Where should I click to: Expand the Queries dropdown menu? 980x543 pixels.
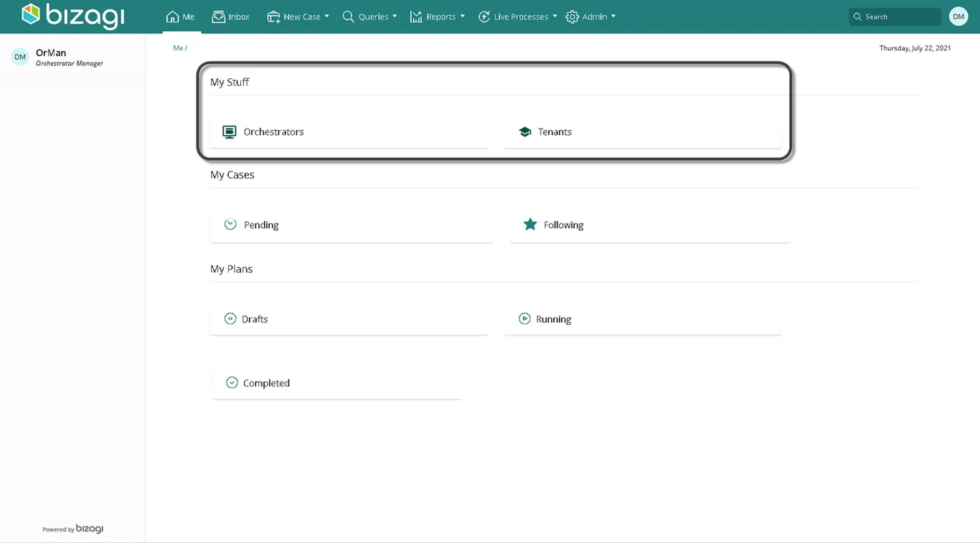pos(369,16)
